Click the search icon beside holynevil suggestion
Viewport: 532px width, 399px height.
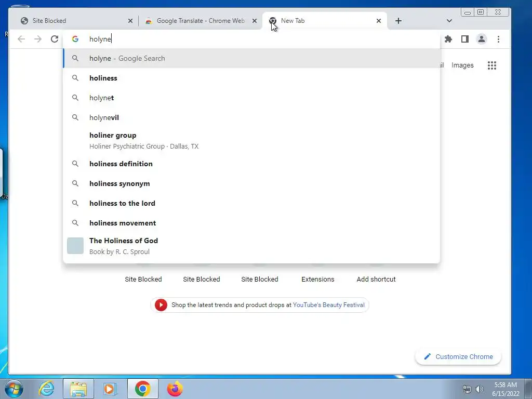coord(75,117)
